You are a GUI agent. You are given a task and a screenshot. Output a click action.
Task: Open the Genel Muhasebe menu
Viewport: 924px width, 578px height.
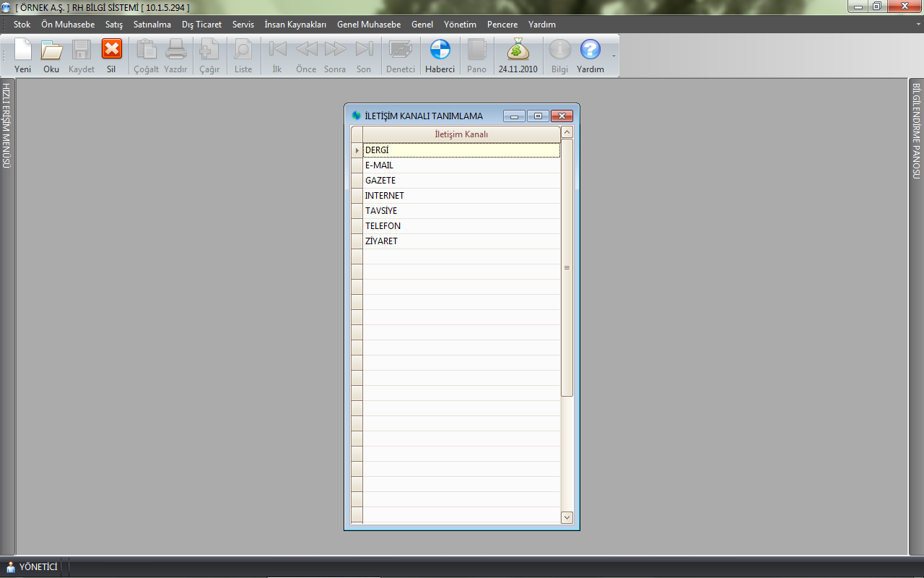coord(368,25)
